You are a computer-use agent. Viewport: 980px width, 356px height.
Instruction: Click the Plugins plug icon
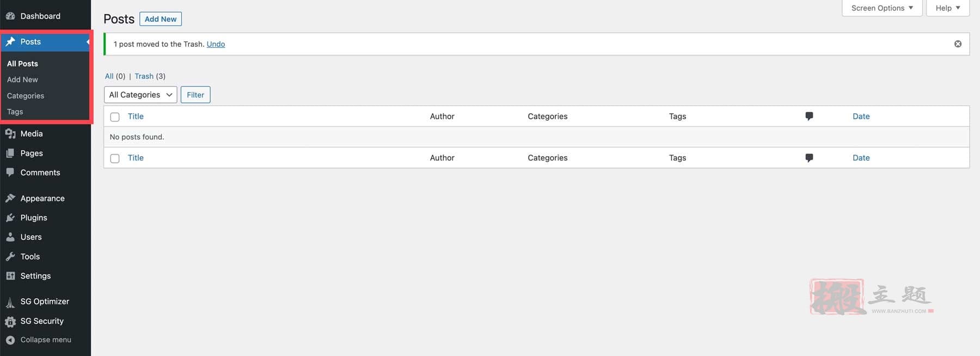(10, 218)
